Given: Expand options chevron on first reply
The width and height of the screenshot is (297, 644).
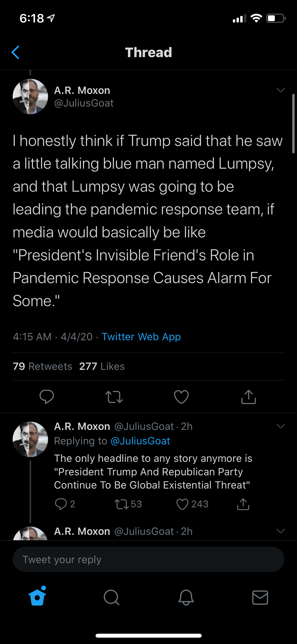Looking at the screenshot, I should click(x=281, y=426).
